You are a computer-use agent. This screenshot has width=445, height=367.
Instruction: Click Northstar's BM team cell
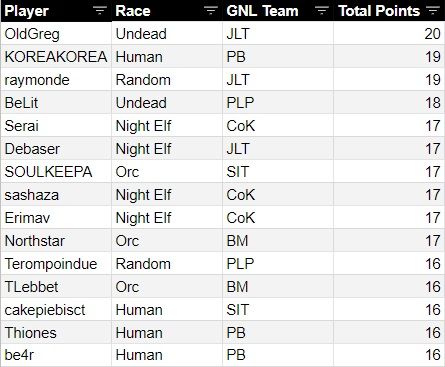point(278,241)
